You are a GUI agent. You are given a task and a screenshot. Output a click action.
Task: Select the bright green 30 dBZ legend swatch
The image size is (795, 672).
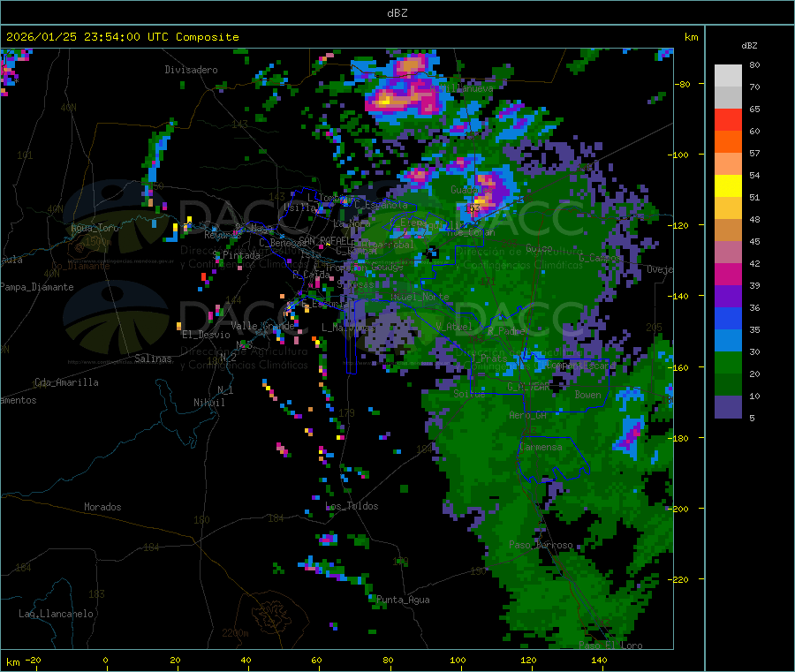point(728,362)
